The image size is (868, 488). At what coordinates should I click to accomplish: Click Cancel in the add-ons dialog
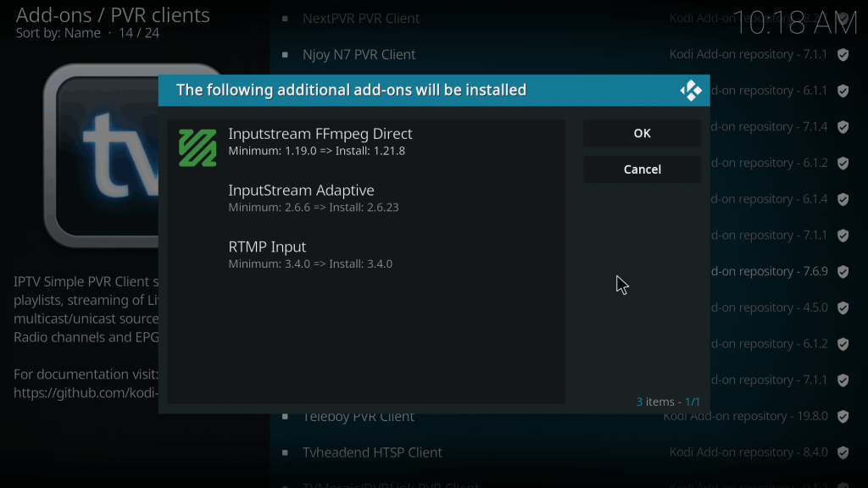(x=642, y=169)
